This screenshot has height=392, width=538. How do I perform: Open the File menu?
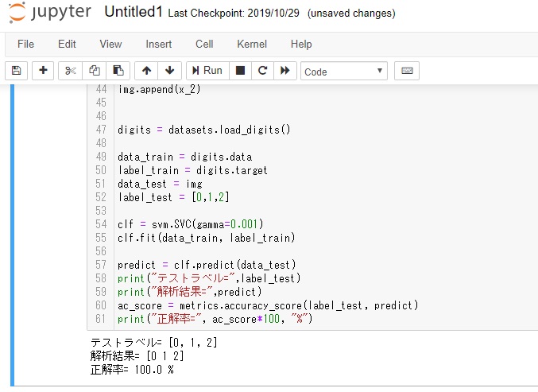[x=25, y=45]
